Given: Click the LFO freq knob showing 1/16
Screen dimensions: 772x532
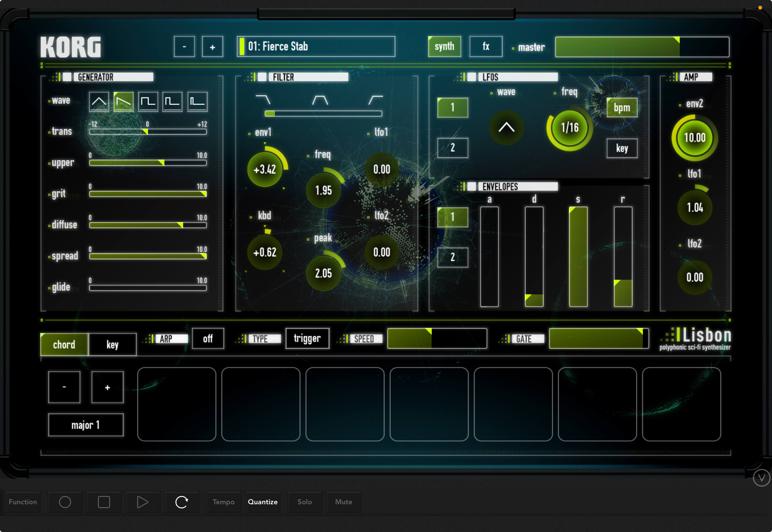Looking at the screenshot, I should click(x=570, y=128).
